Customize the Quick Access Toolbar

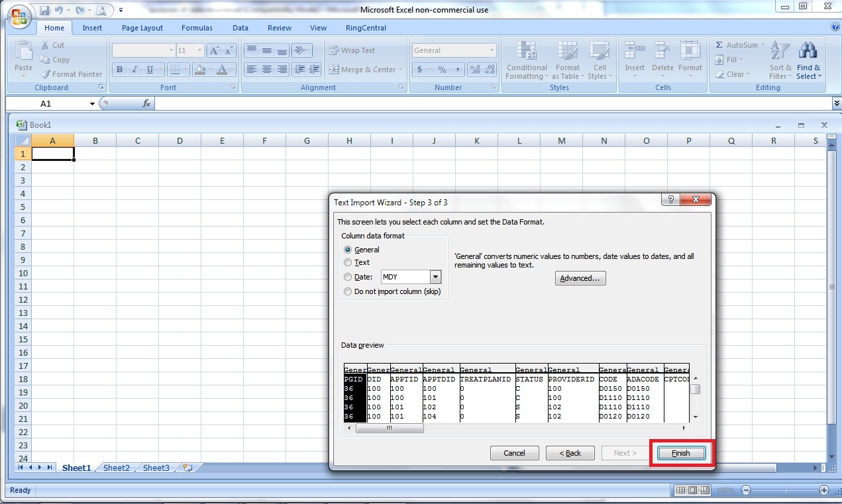[x=121, y=11]
